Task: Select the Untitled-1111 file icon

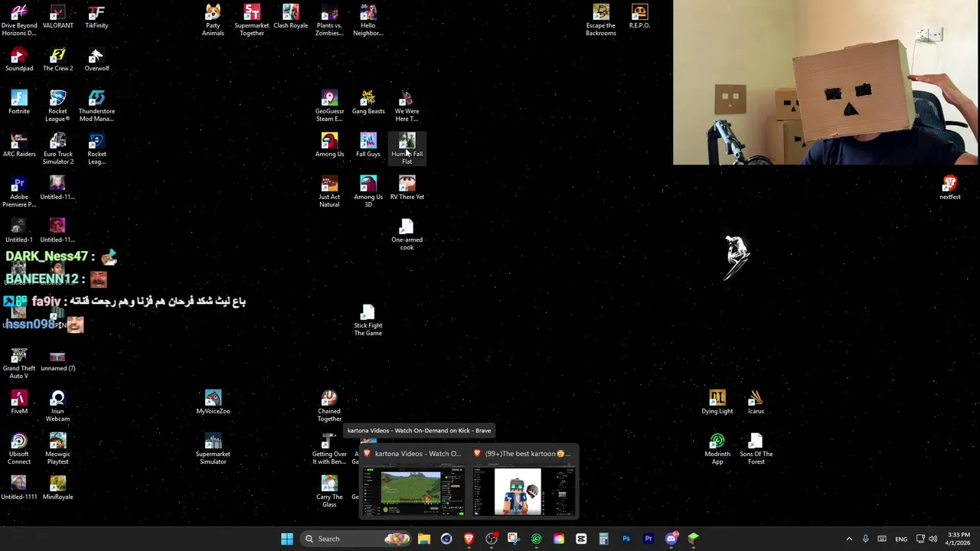Action: [19, 488]
